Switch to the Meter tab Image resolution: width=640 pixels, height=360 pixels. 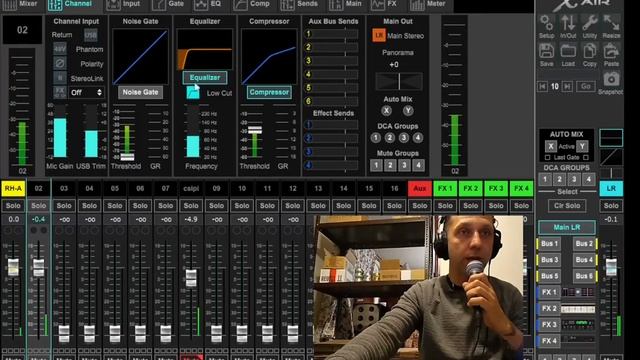click(428, 4)
